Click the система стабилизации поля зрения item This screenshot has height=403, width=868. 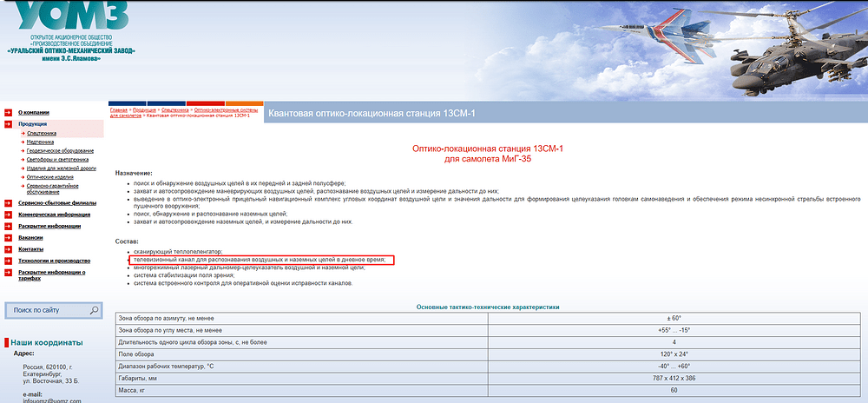click(184, 275)
